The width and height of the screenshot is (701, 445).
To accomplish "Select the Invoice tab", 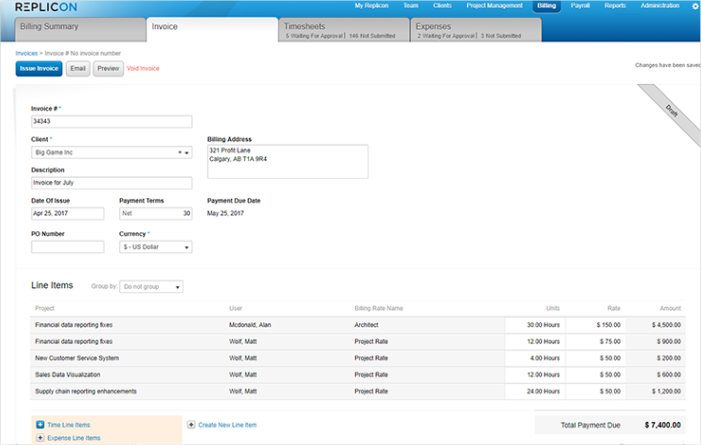I will (212, 30).
